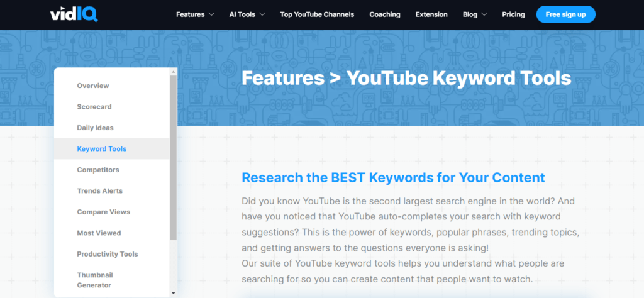This screenshot has width=644, height=298.
Task: Expand the Blog dropdown chevron
Action: point(484,14)
